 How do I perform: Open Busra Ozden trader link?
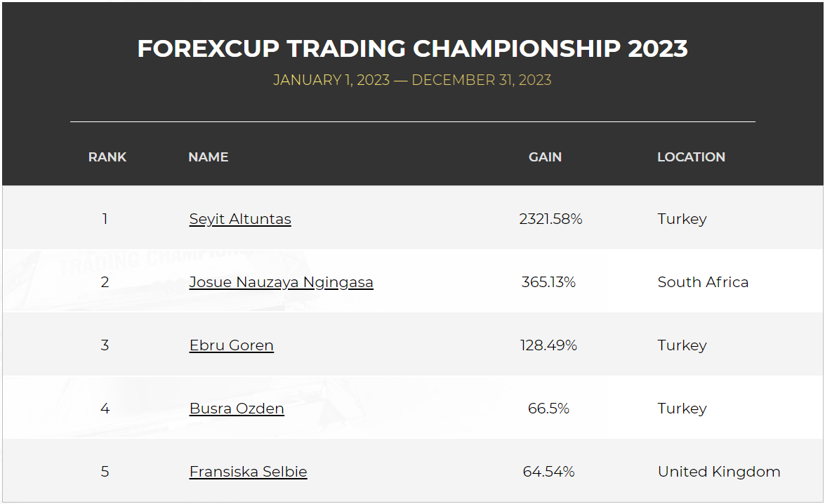point(237,409)
